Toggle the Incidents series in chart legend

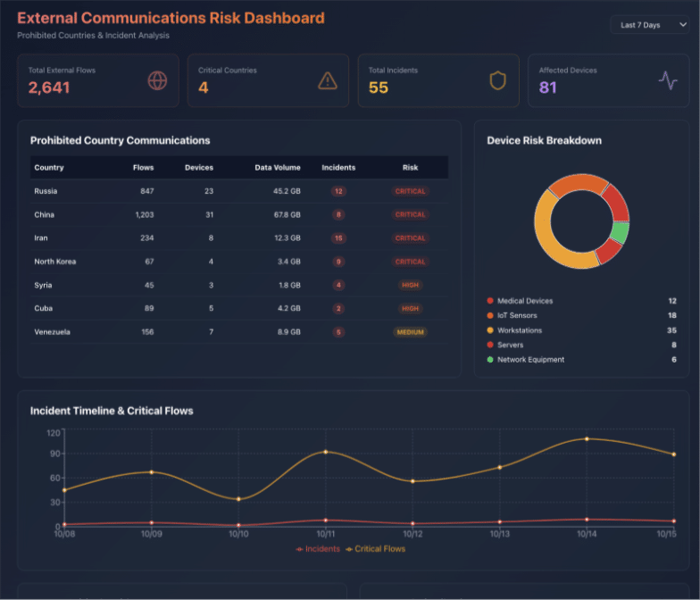[x=318, y=549]
